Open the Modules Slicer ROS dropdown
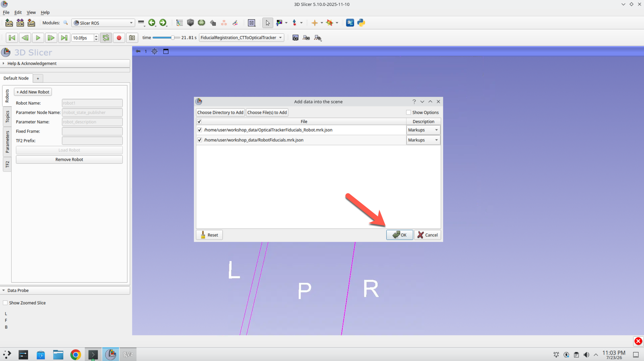The image size is (644, 361). point(103,23)
